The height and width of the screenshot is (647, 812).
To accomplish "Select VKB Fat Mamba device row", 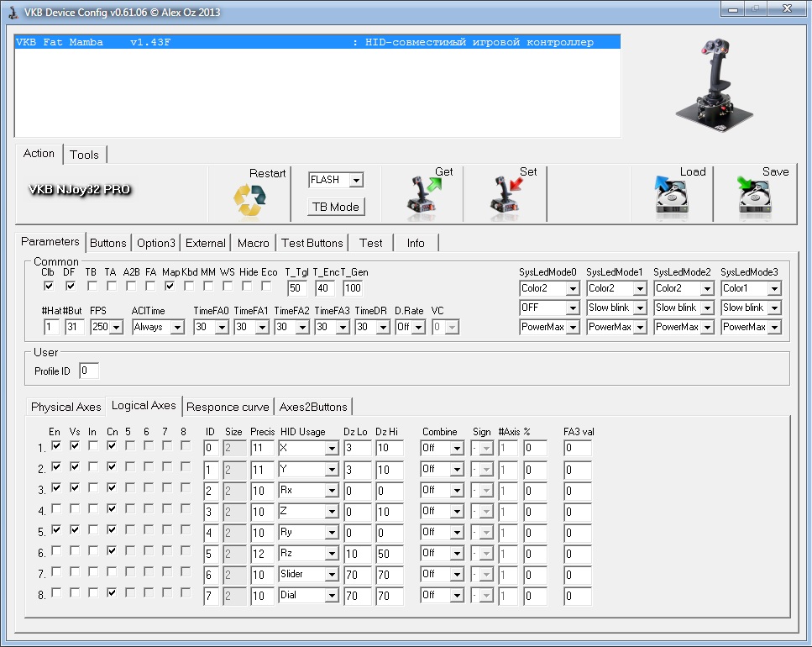I will [x=317, y=42].
